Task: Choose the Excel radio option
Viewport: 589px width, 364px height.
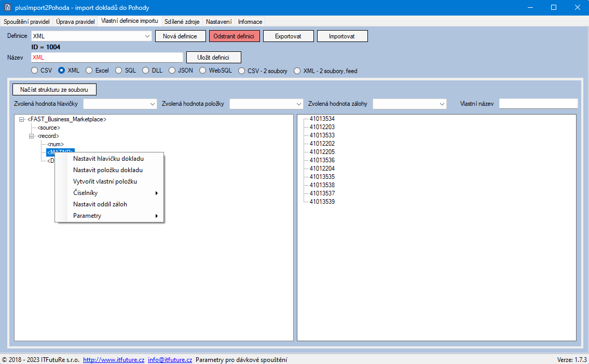Action: pos(89,71)
